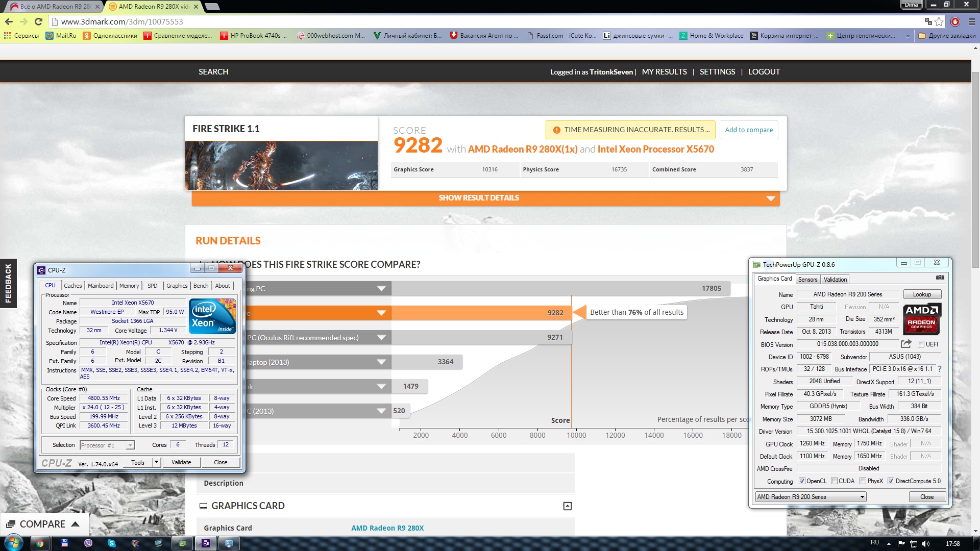Open the MY RESULTS link
The height and width of the screenshot is (551, 980).
664,72
